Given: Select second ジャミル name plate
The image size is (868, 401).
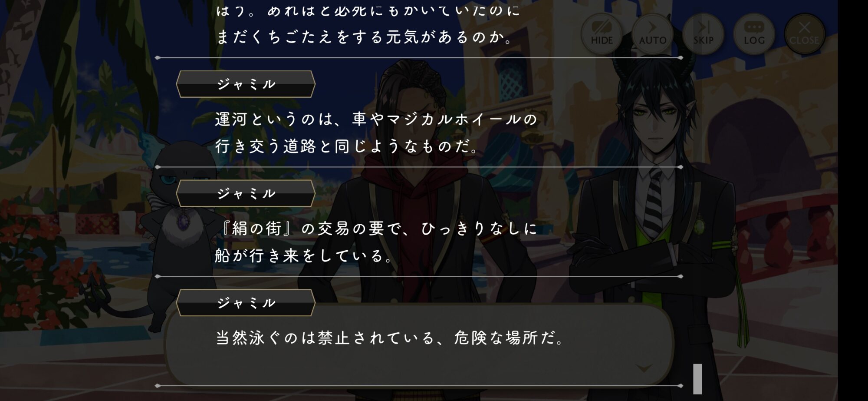Looking at the screenshot, I should tap(246, 193).
